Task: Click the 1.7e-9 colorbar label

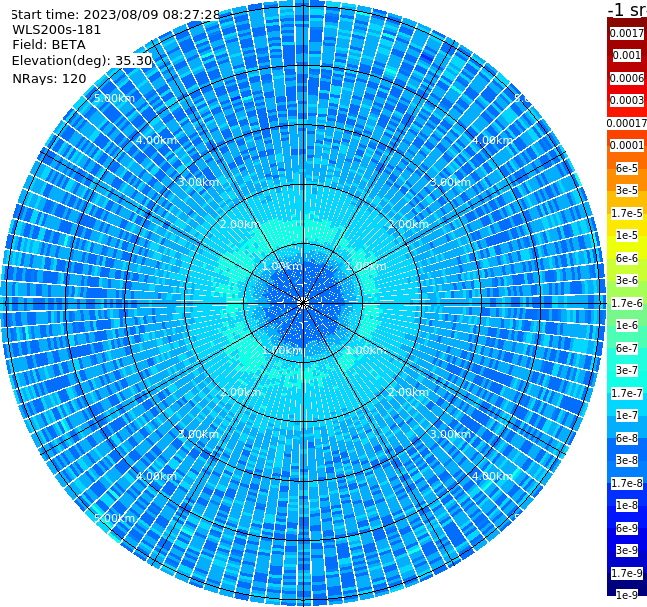Action: 627,573
